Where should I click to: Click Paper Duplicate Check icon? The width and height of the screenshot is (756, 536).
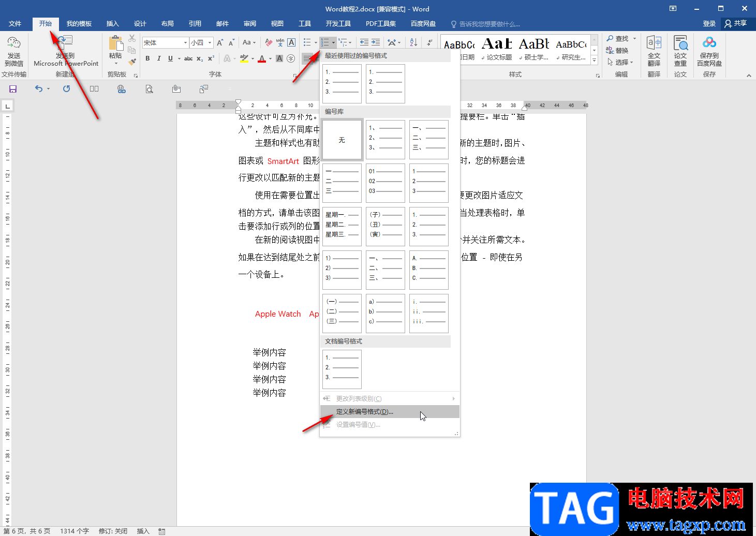[680, 52]
